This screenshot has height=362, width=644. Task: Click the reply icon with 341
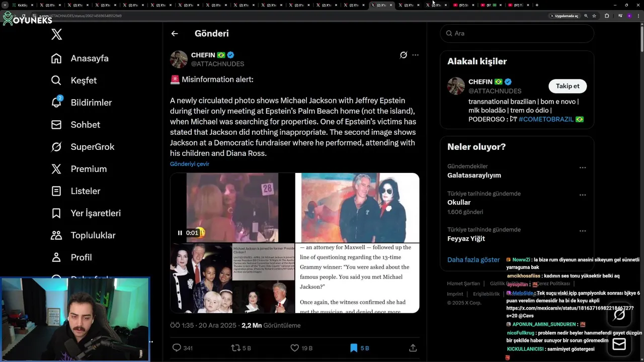177,348
